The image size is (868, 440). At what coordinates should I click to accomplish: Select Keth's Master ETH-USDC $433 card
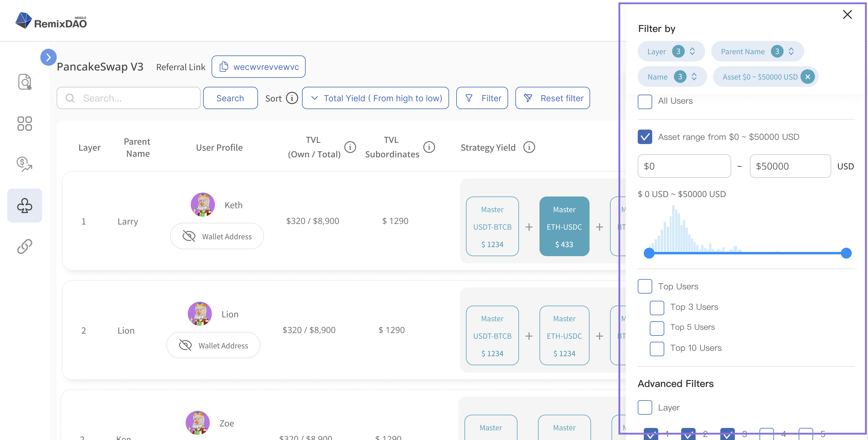click(565, 226)
